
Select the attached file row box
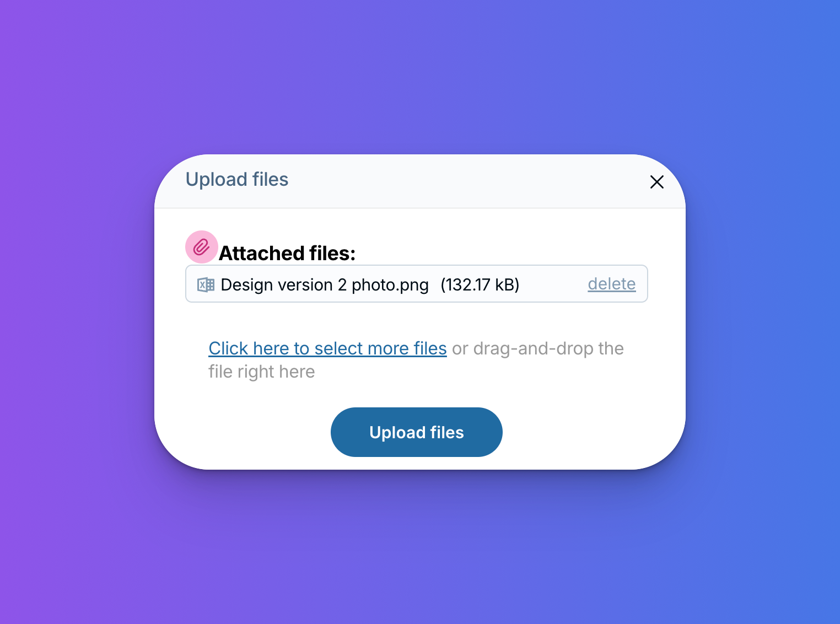pos(417,284)
